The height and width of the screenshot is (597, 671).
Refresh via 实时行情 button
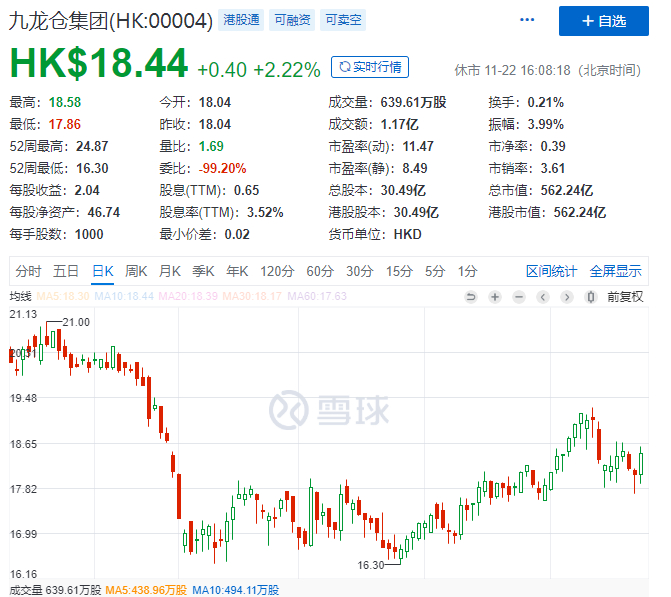tap(370, 67)
